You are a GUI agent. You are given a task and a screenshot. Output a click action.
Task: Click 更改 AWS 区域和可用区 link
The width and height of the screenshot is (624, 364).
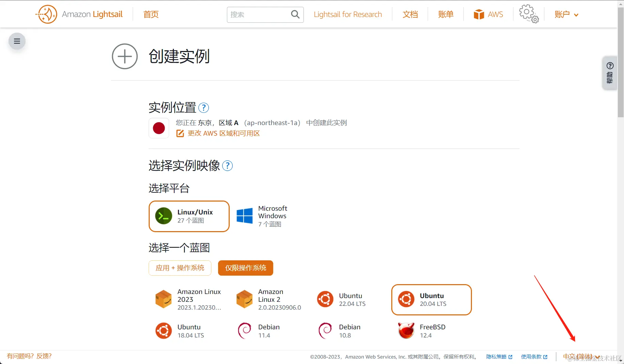(224, 133)
